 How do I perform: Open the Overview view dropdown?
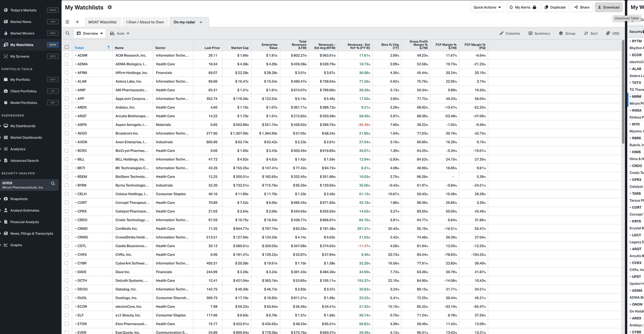[90, 34]
